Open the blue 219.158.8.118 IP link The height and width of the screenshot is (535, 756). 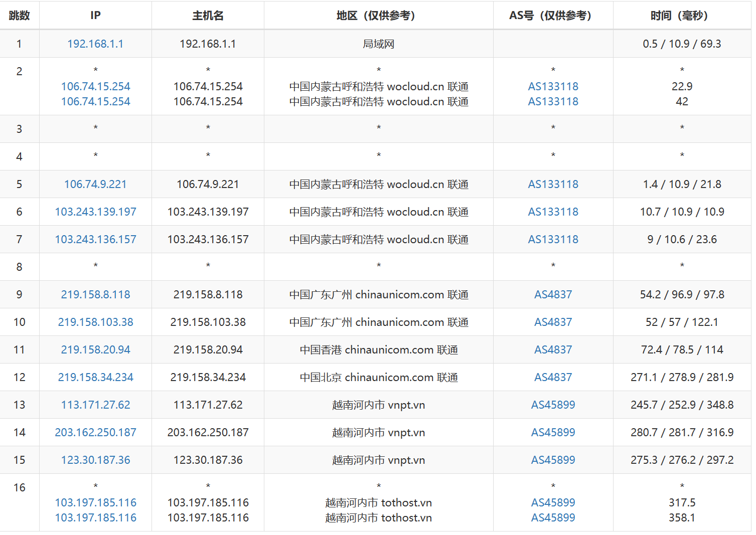pyautogui.click(x=95, y=295)
